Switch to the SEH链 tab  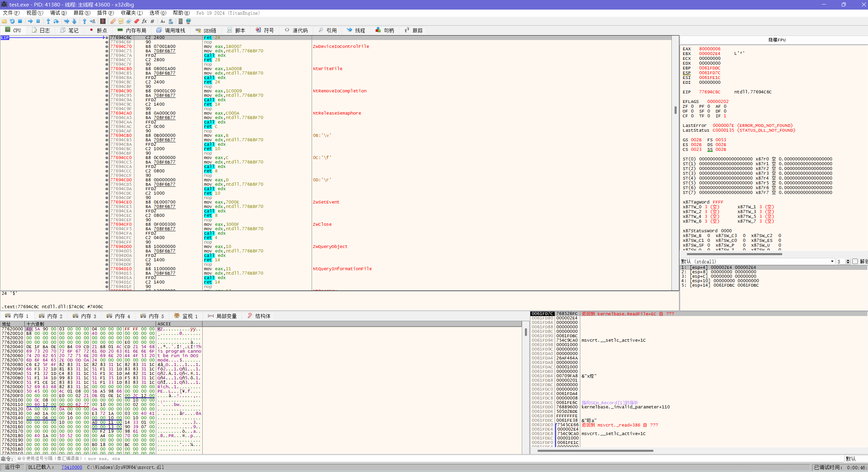(x=206, y=30)
